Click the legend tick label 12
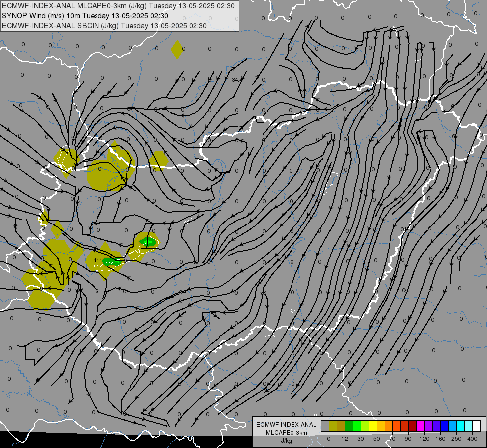The height and width of the screenshot is (448, 487). point(344,439)
